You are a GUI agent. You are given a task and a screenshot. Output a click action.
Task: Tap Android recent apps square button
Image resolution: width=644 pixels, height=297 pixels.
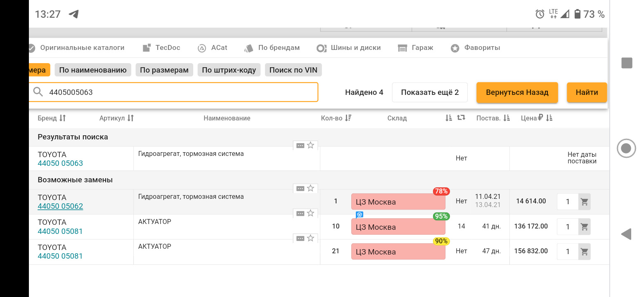click(627, 63)
